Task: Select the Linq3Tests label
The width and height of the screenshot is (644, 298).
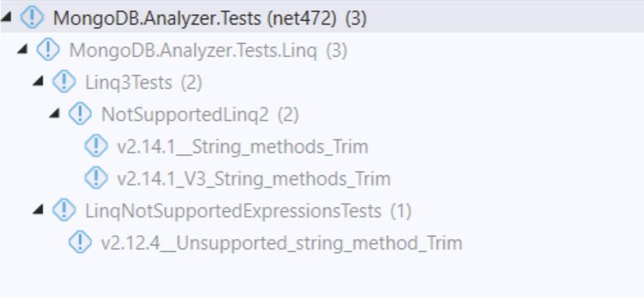Action: tap(128, 82)
